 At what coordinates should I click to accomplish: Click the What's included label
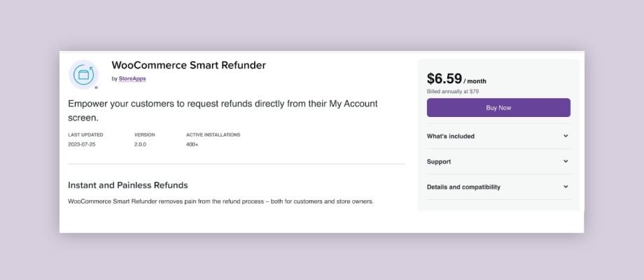point(451,136)
